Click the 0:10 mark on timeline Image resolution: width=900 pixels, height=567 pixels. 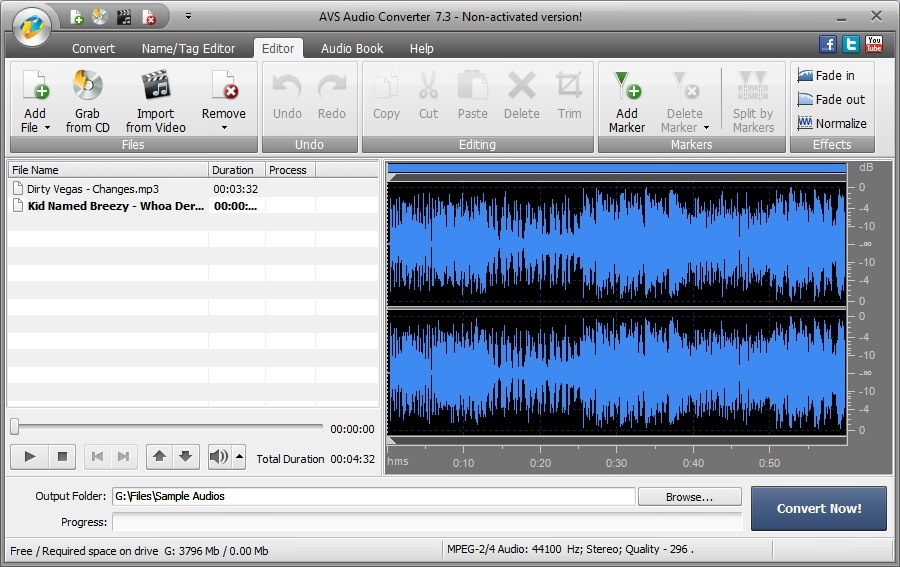click(x=463, y=463)
